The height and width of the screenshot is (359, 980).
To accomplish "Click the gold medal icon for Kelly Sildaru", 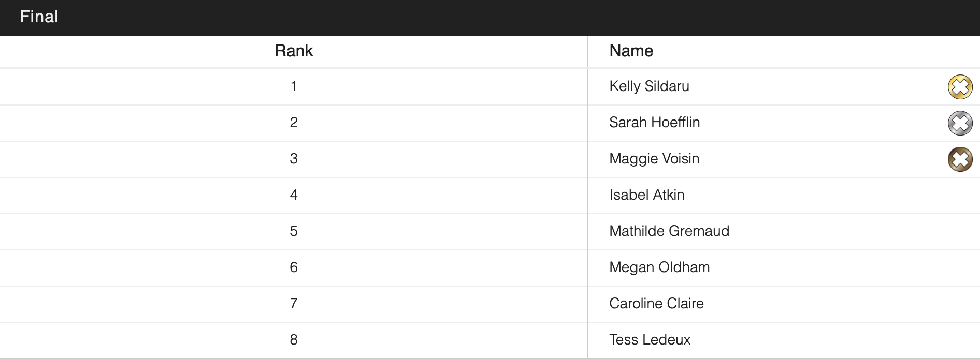I will (960, 87).
